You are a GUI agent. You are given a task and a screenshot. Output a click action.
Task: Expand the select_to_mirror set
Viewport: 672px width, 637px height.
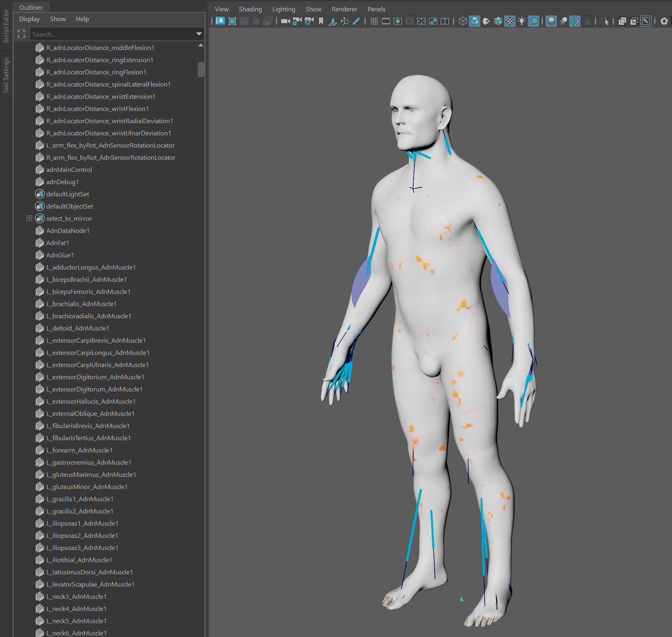(x=29, y=218)
